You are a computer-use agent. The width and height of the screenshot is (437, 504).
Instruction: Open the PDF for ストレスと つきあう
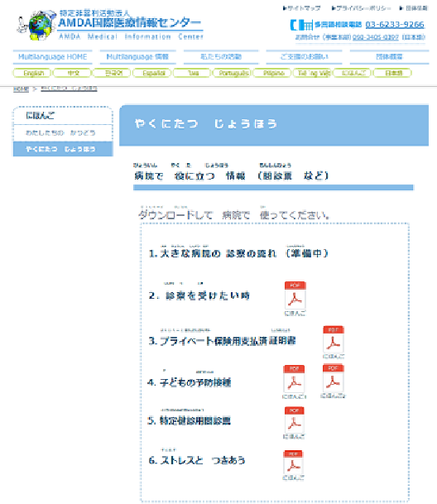tap(293, 463)
